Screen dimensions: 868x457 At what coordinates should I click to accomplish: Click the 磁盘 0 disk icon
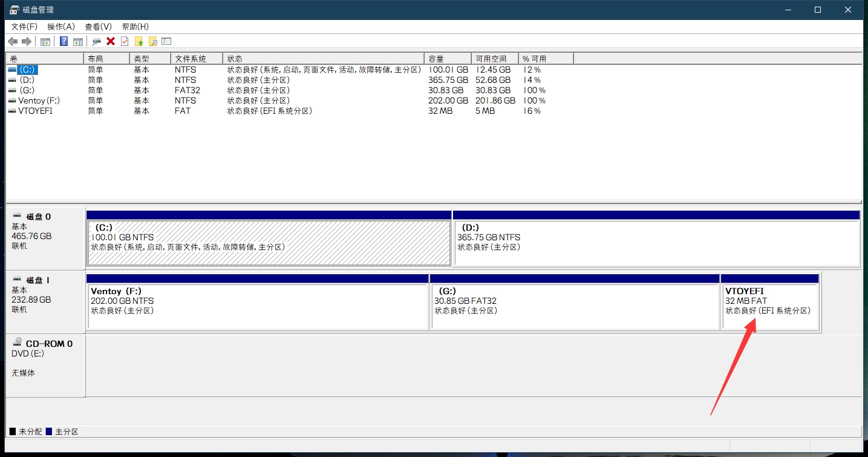17,216
